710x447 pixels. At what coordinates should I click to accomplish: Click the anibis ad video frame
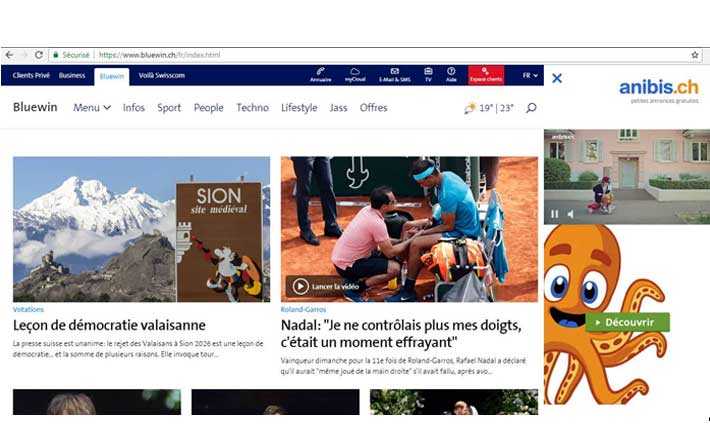(627, 177)
